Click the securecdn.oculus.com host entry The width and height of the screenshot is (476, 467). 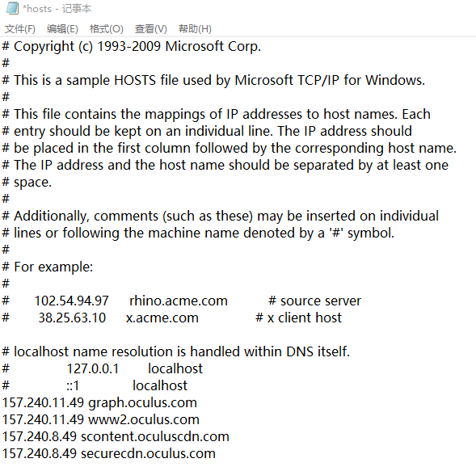148,453
